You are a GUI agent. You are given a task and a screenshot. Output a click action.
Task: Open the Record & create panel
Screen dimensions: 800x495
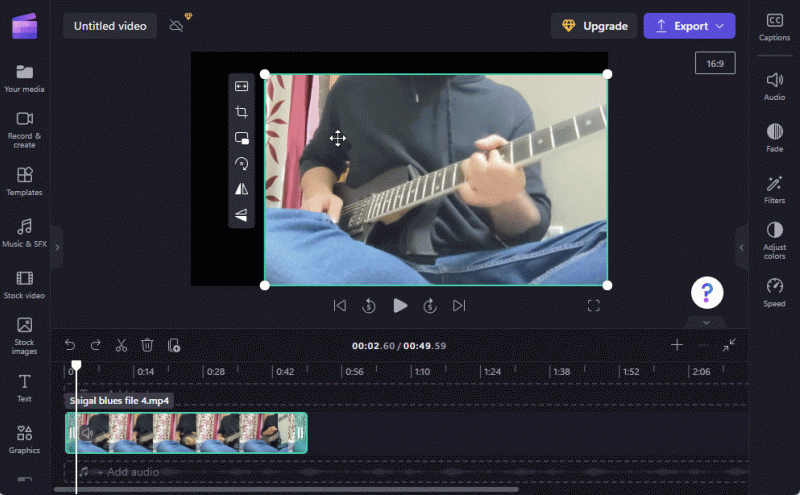pyautogui.click(x=24, y=130)
